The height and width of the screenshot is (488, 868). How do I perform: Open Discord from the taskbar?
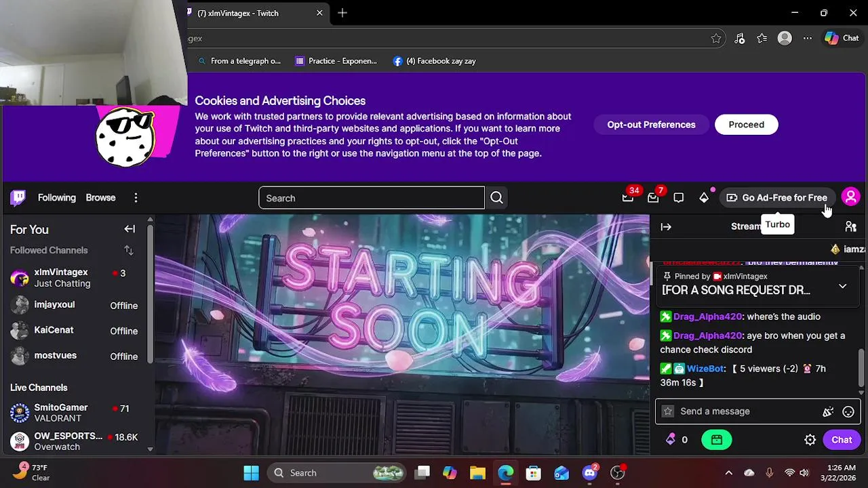(x=590, y=473)
